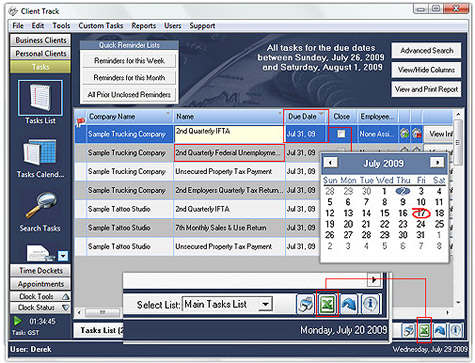The height and width of the screenshot is (363, 475).
Task: Select '2nd Quarterly Federal Unemployment' row cell
Action: coord(229,153)
